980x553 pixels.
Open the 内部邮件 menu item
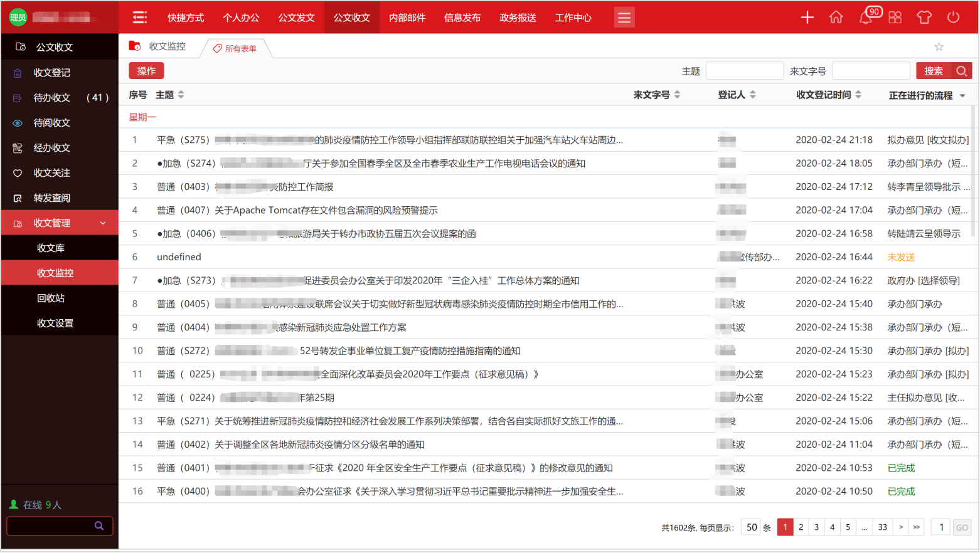click(407, 18)
